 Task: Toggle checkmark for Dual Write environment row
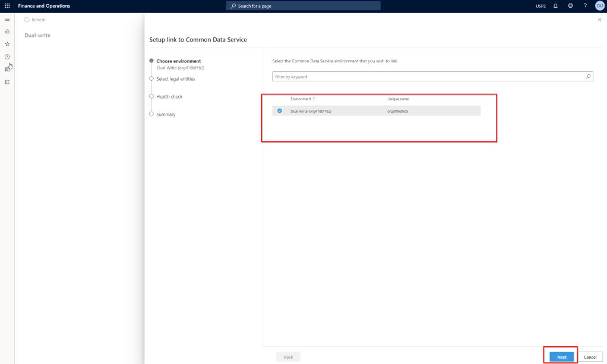coord(280,110)
